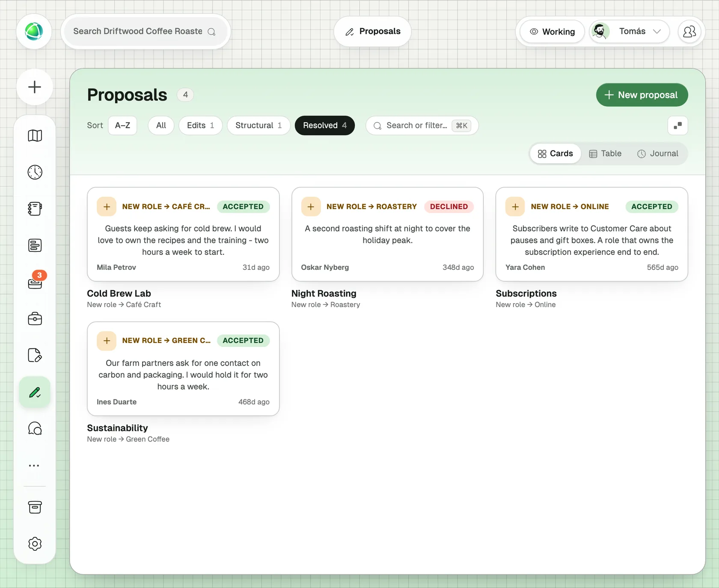Screen dimensions: 719x588
Task: Toggle the Working view mode
Action: coord(552,32)
